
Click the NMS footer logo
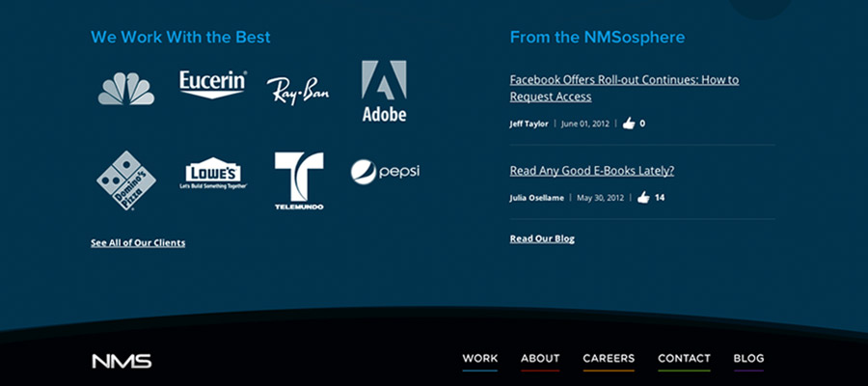(x=122, y=361)
